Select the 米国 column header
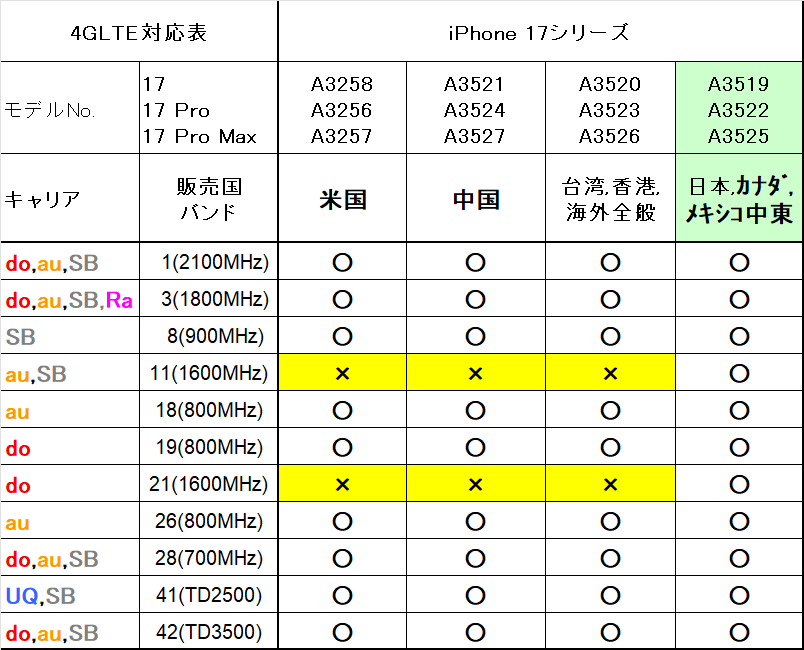 pyautogui.click(x=342, y=198)
